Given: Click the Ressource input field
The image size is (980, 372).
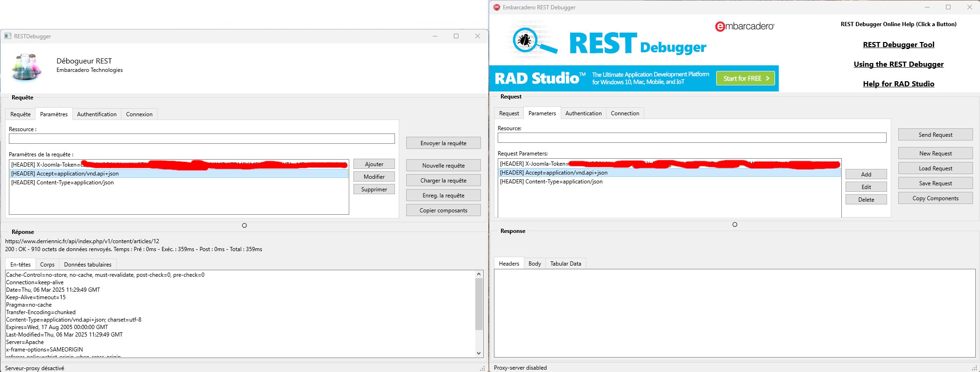Looking at the screenshot, I should click(202, 139).
